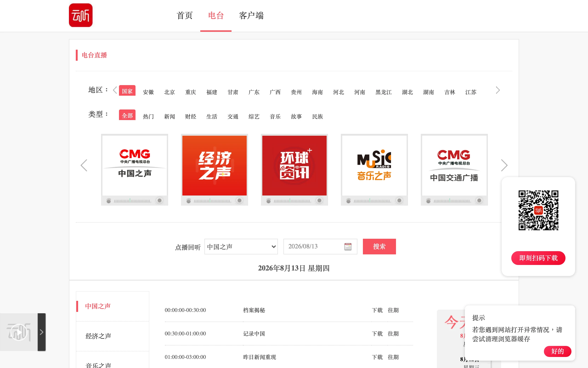588x368 pixels.
Task: Select the 广东 region filter
Action: coord(254,92)
